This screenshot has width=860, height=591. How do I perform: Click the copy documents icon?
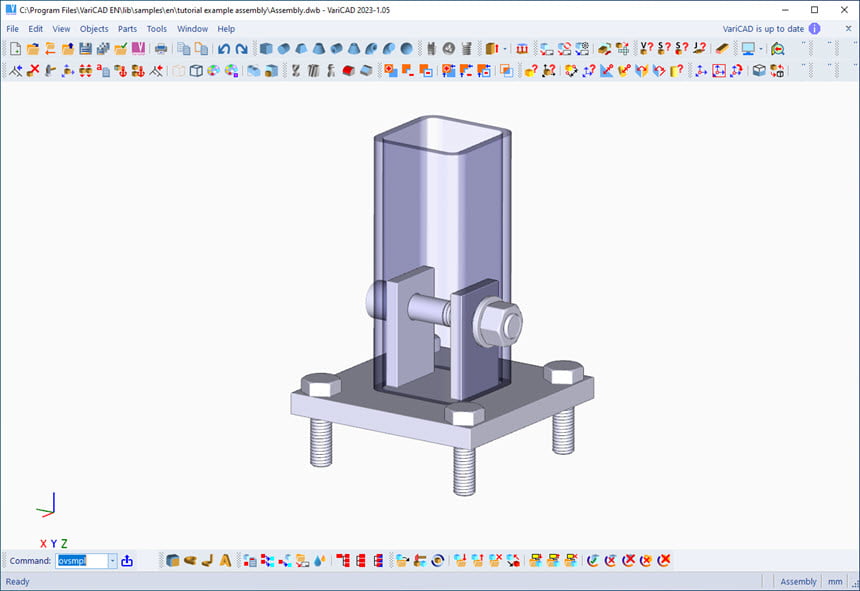point(184,49)
